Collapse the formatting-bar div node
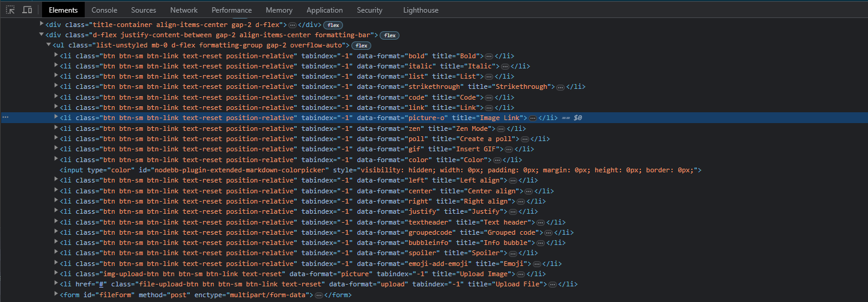868x302 pixels. (x=42, y=35)
